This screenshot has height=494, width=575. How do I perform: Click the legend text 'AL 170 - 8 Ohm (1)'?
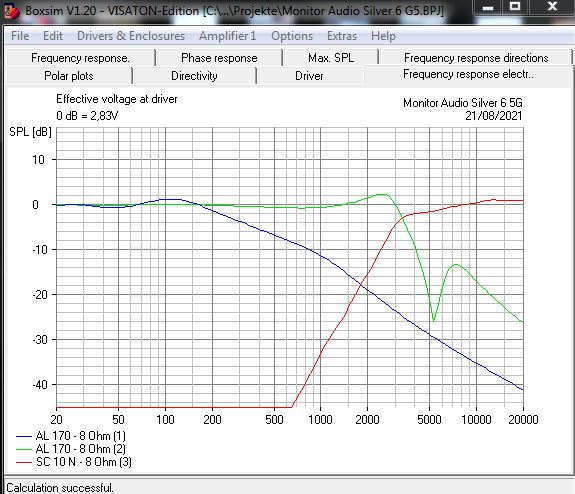click(x=81, y=436)
